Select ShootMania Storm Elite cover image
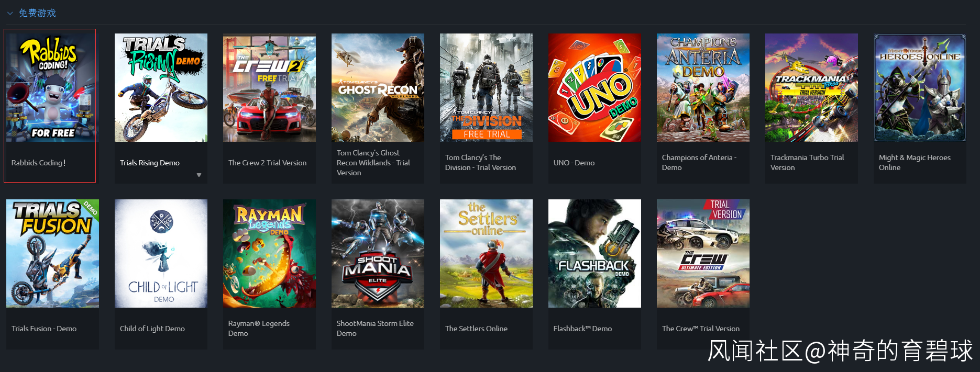980x372 pixels. [378, 253]
